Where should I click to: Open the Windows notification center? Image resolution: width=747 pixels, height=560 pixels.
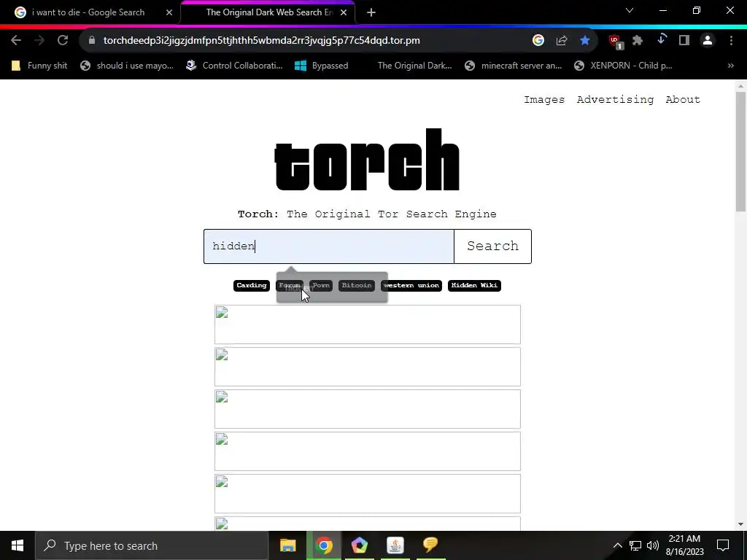(723, 545)
